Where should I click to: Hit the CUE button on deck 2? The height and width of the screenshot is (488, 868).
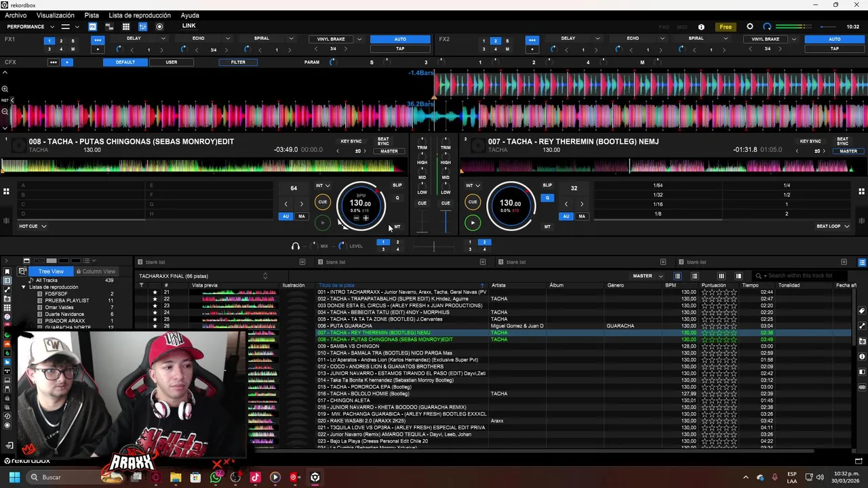tap(473, 202)
